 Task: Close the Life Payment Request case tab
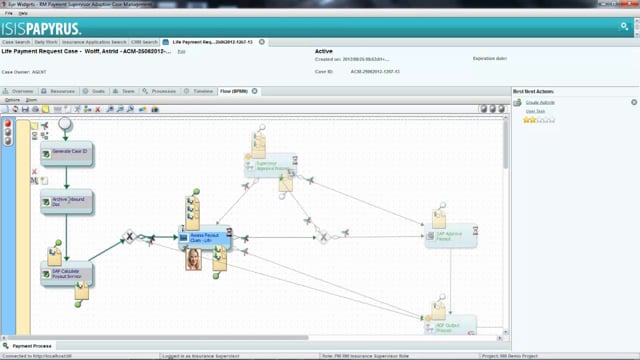tap(262, 42)
